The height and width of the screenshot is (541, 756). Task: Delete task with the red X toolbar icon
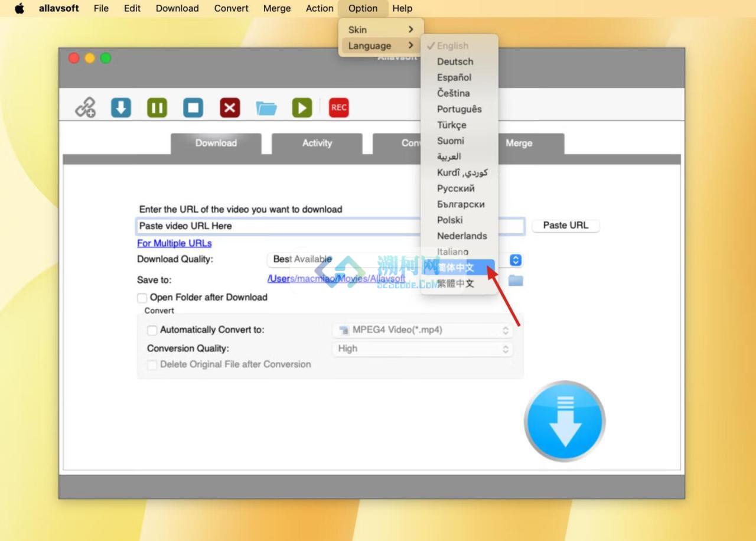[230, 107]
